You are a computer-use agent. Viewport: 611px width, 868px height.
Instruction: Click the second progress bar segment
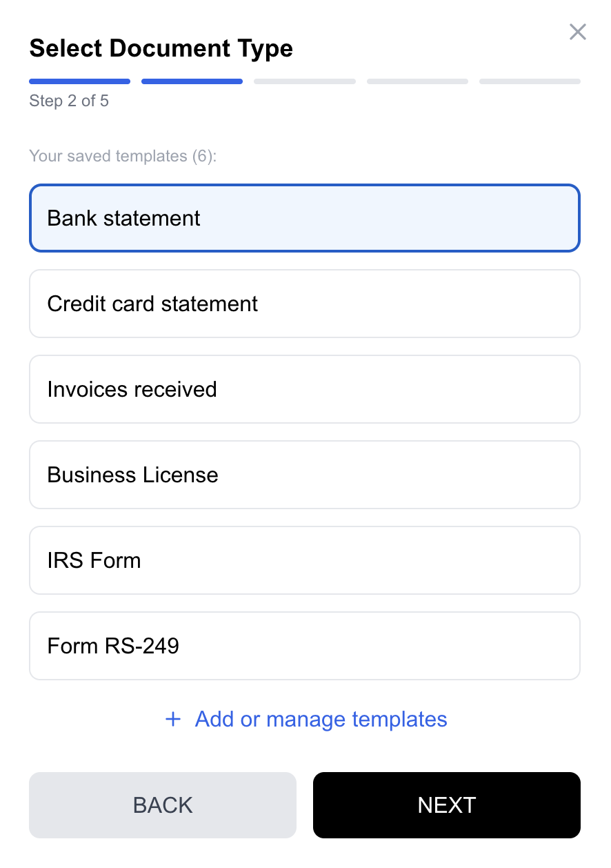pyautogui.click(x=192, y=81)
